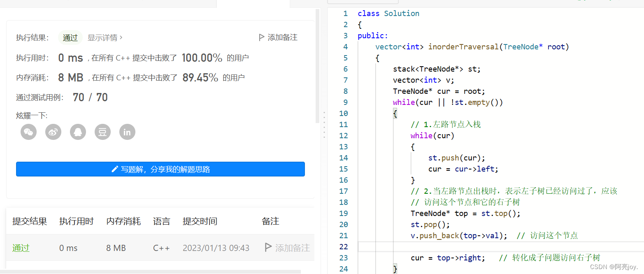This screenshot has height=274, width=644.
Task: Click the 语言 column header
Action: click(162, 221)
